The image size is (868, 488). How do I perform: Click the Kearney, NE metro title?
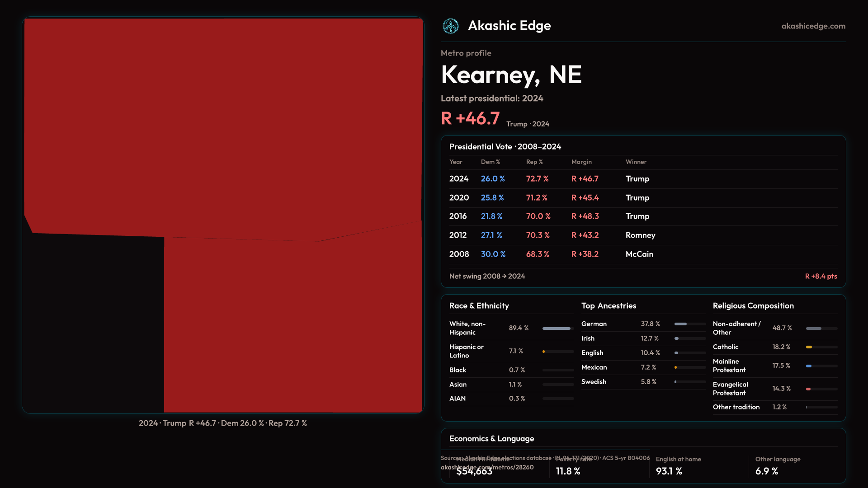(x=511, y=75)
